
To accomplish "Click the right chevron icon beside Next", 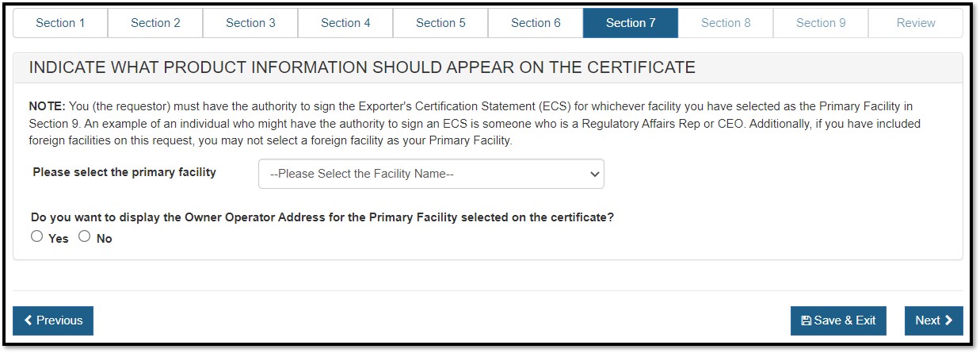I will click(x=948, y=320).
